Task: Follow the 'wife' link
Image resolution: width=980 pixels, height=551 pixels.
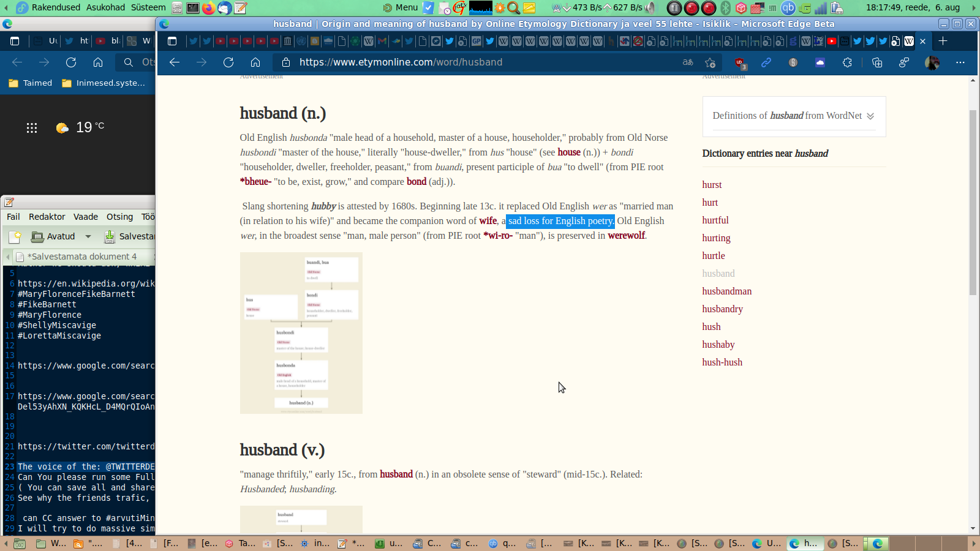Action: 488,221
